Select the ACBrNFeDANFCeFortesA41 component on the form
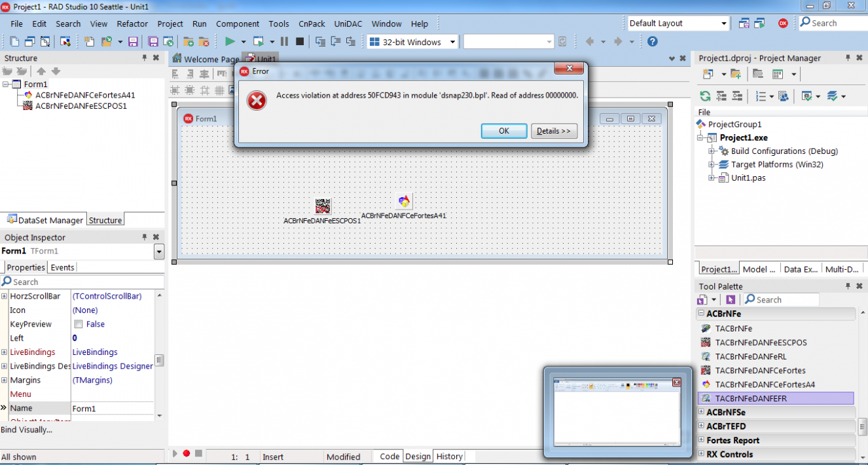 click(404, 201)
